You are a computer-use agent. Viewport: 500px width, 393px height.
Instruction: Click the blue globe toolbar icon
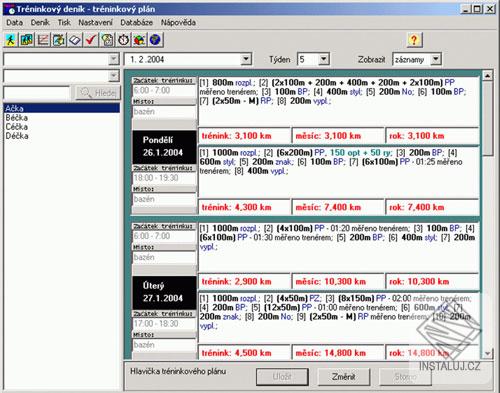click(155, 40)
